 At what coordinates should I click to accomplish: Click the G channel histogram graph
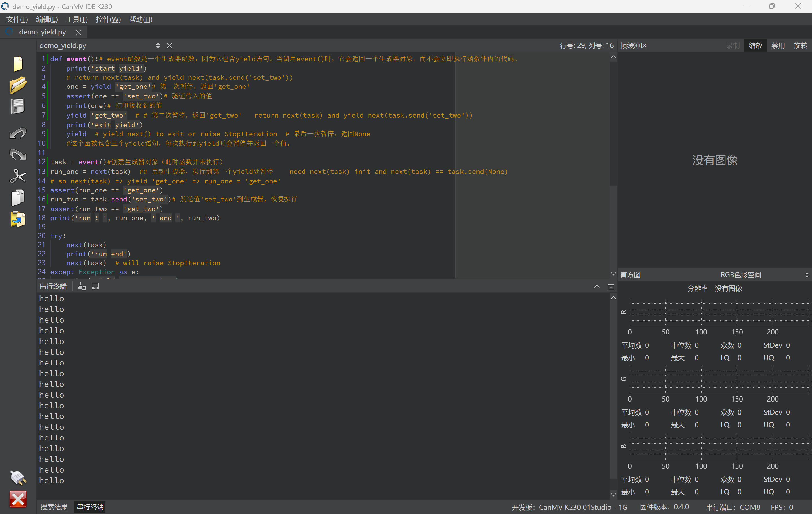(x=720, y=379)
